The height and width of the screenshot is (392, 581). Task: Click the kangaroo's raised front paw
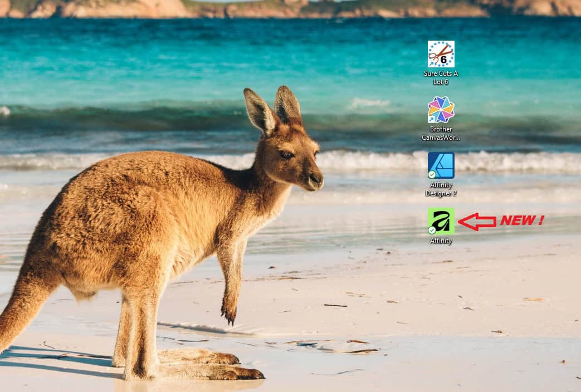tap(228, 311)
